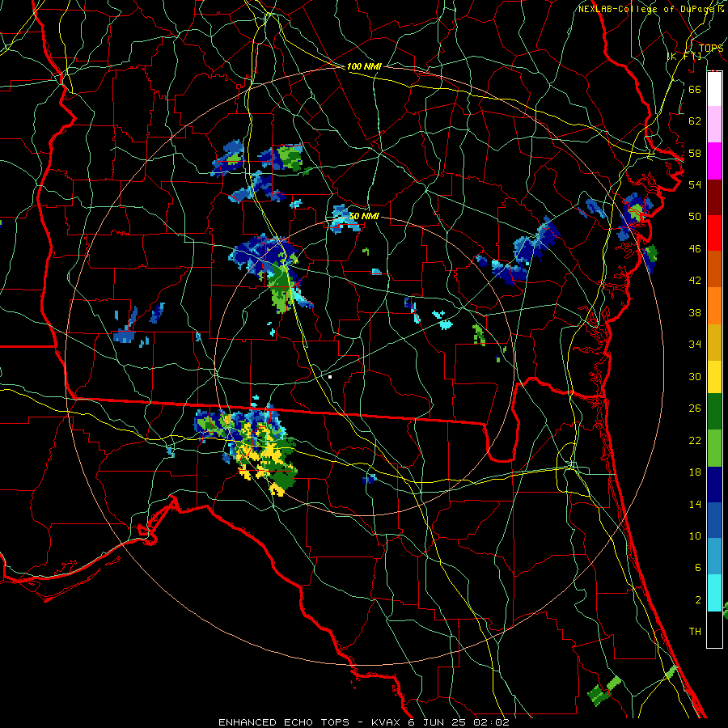Click the "(K FT)" units label
The width and height of the screenshot is (728, 728).
[685, 56]
